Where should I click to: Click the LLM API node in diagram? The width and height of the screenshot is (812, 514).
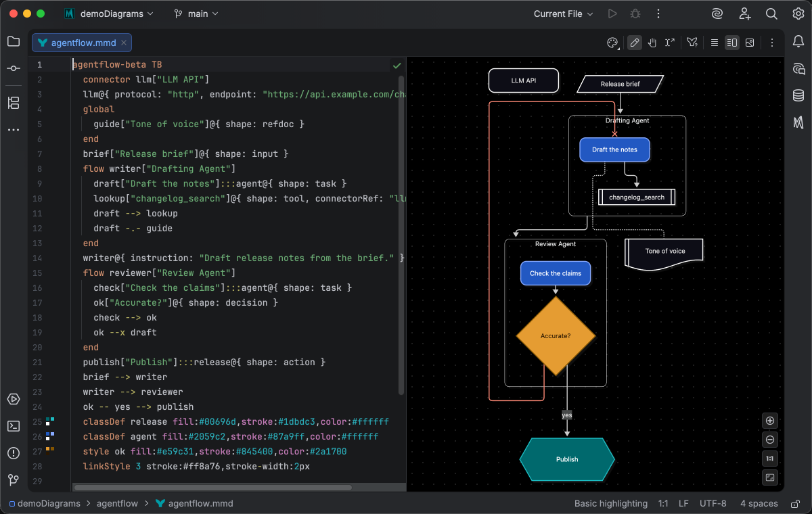524,80
